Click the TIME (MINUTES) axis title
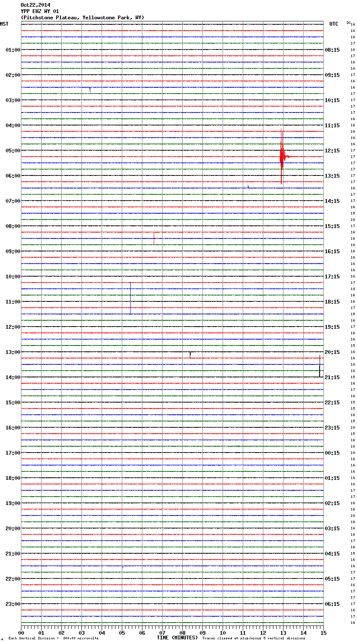Viewport: 357px width, 644px height. [177, 638]
